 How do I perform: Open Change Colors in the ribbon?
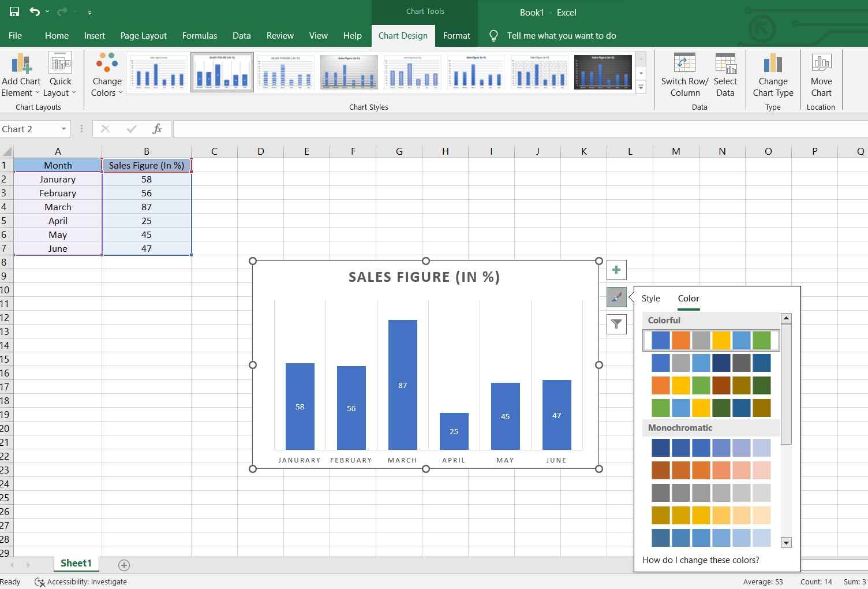(x=107, y=75)
